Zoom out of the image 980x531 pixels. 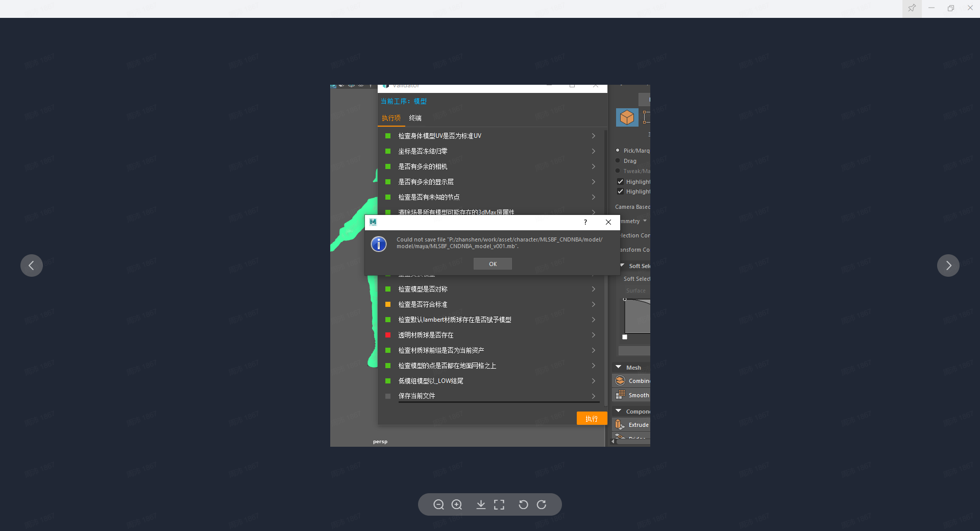click(438, 504)
